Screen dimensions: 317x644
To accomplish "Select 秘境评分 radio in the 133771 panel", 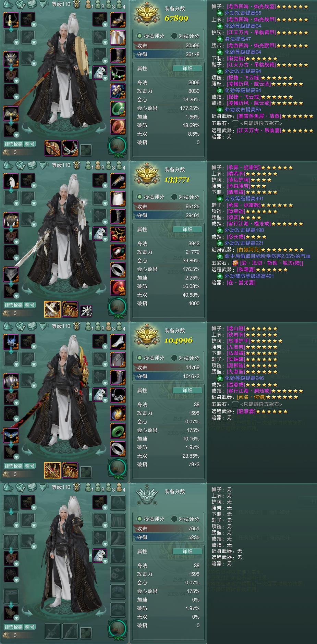I will click(x=150, y=197).
